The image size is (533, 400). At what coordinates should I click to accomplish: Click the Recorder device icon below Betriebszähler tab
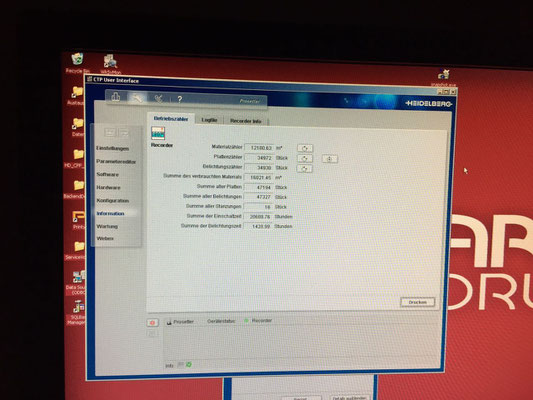click(158, 133)
